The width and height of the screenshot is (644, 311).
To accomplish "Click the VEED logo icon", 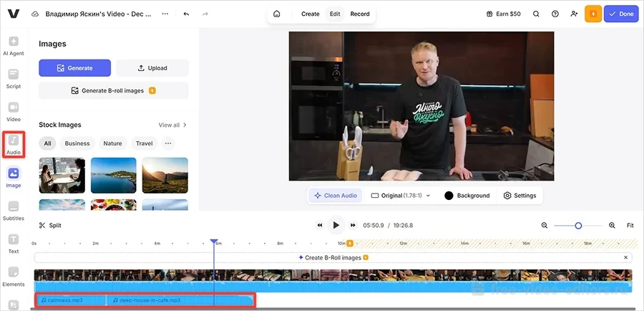I will click(x=14, y=14).
